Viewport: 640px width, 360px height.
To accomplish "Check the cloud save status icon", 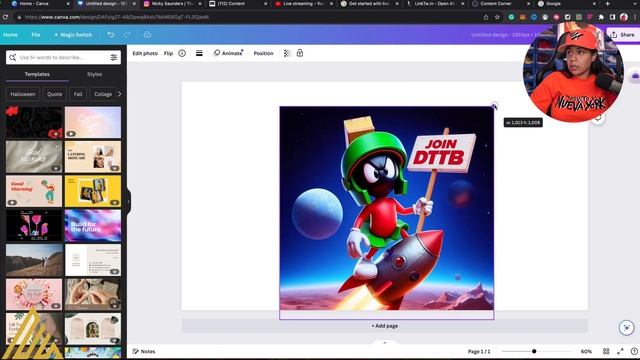I will [147, 35].
